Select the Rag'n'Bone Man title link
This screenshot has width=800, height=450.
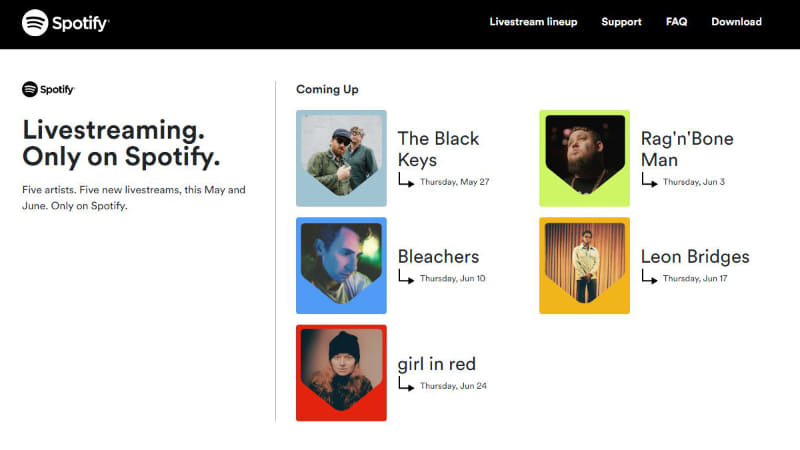[x=687, y=149]
